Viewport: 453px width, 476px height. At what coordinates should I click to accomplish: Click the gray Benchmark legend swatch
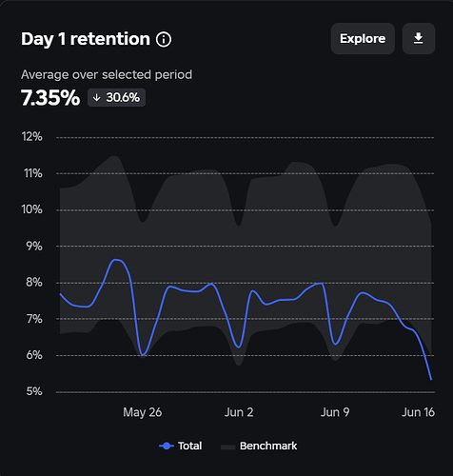(x=227, y=446)
